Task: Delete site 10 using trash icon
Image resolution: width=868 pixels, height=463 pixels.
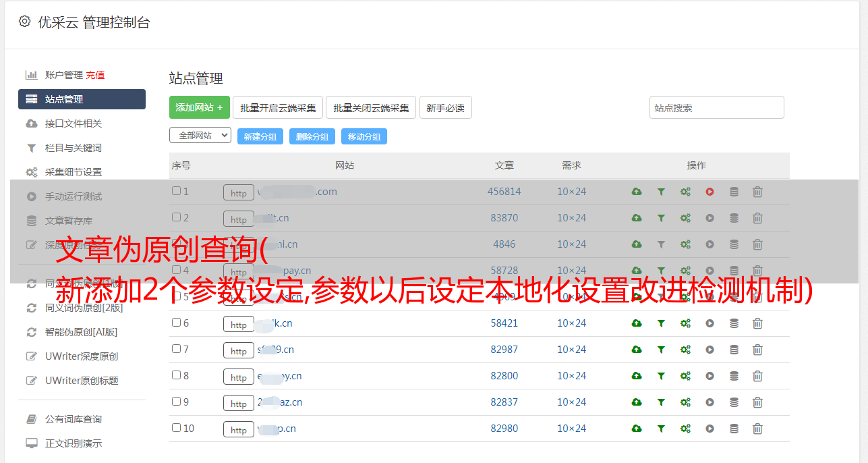Action: tap(757, 429)
